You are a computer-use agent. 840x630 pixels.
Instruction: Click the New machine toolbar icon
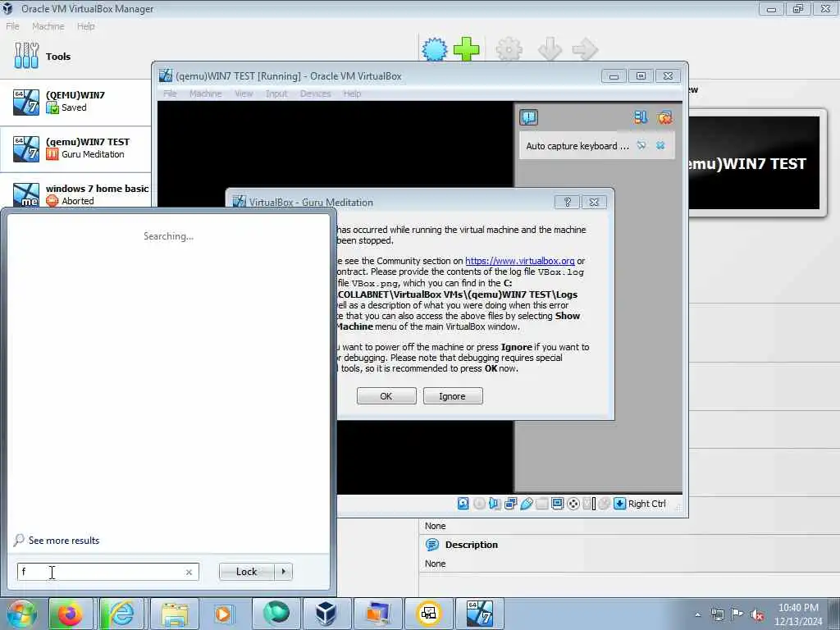435,49
